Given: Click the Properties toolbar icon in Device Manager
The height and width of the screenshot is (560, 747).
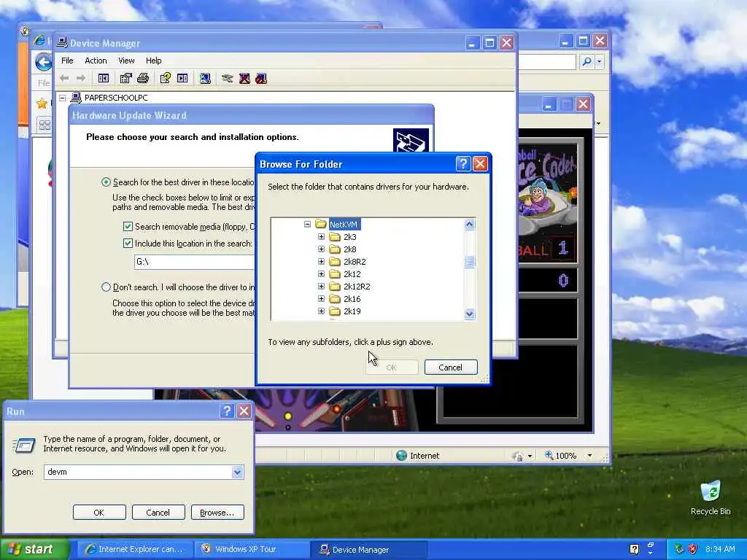Looking at the screenshot, I should [x=125, y=79].
